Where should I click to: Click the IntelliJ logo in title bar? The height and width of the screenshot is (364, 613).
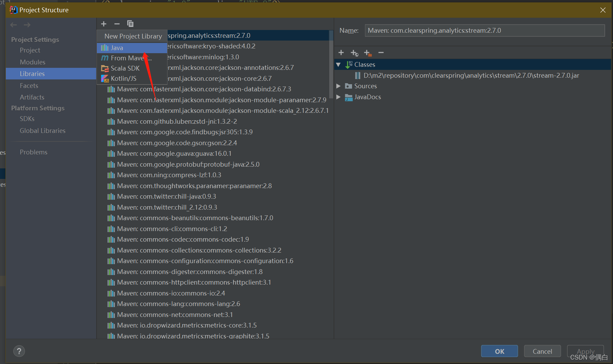click(x=13, y=10)
